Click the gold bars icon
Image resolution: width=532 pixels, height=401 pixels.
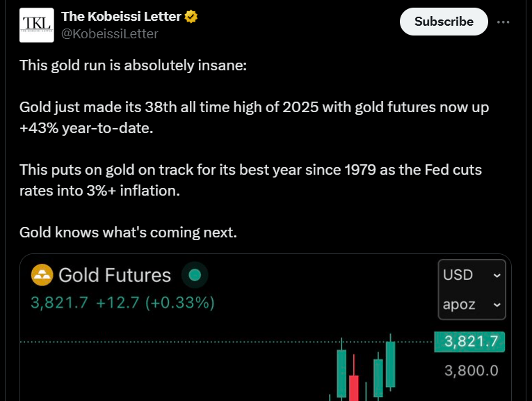click(x=42, y=275)
